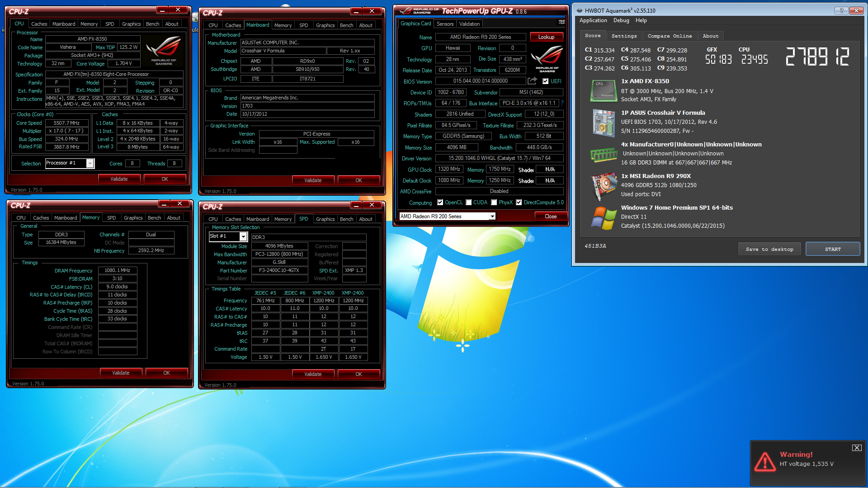Click the Windows logo icon in HWBOT Aquamark
This screenshot has height=488, width=868.
(x=604, y=218)
